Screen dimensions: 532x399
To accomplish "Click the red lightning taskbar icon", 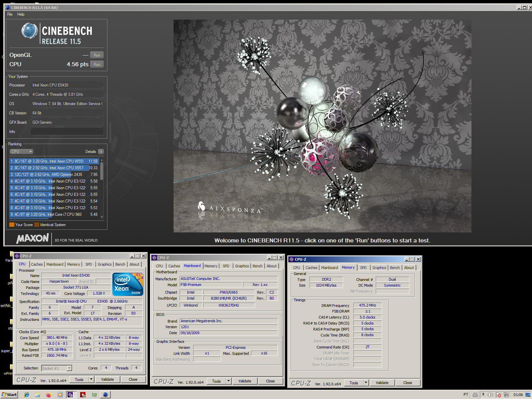I will click(83, 395).
